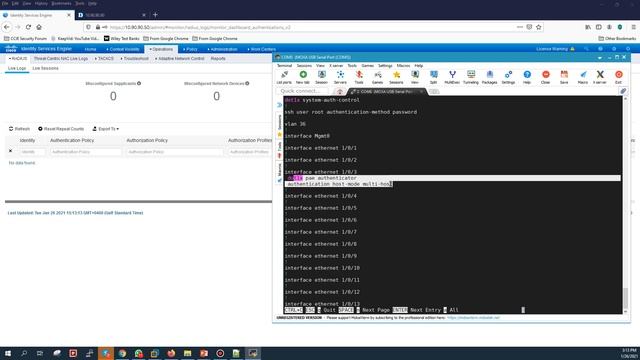Image resolution: width=640 pixels, height=360 pixels.
Task: Click the Exit toolbar icon
Action: pyautogui.click(x=619, y=77)
